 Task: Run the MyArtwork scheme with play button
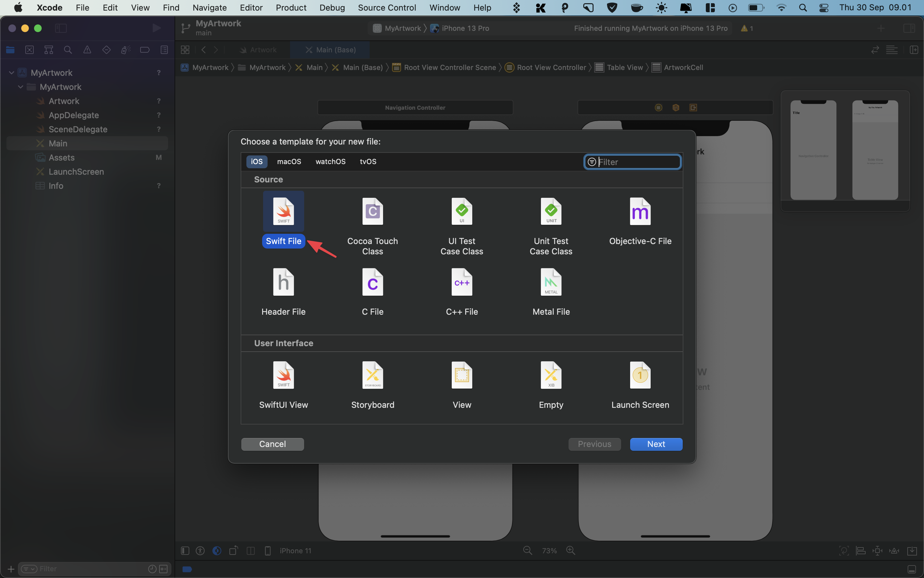[x=156, y=28]
